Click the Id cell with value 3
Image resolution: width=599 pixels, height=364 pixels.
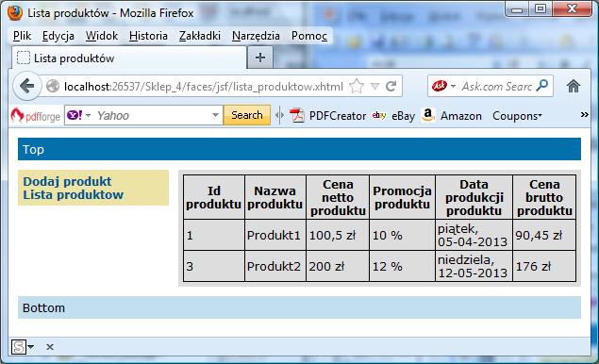[x=214, y=266]
